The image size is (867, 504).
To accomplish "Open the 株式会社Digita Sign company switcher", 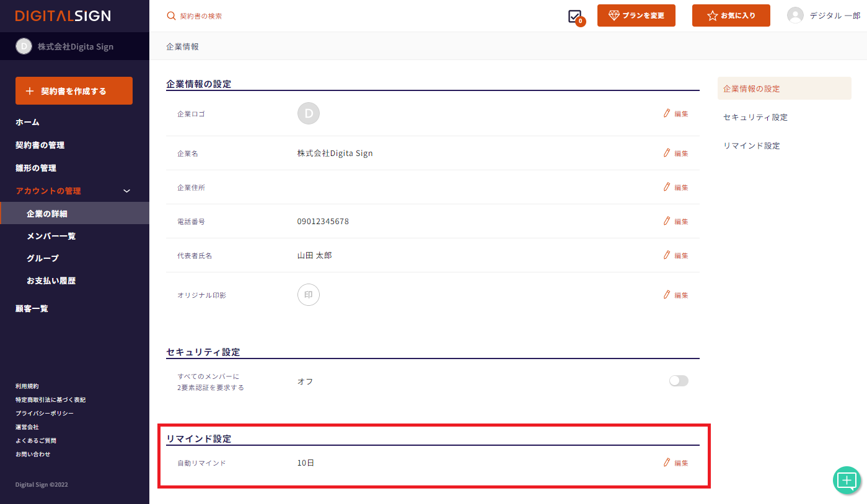I will 74,46.
